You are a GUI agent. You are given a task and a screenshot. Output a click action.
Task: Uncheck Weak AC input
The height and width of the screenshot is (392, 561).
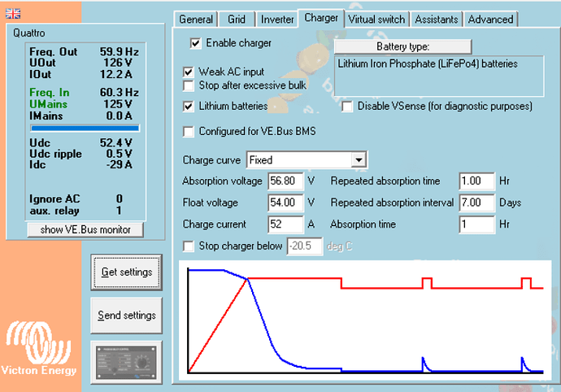click(x=188, y=72)
